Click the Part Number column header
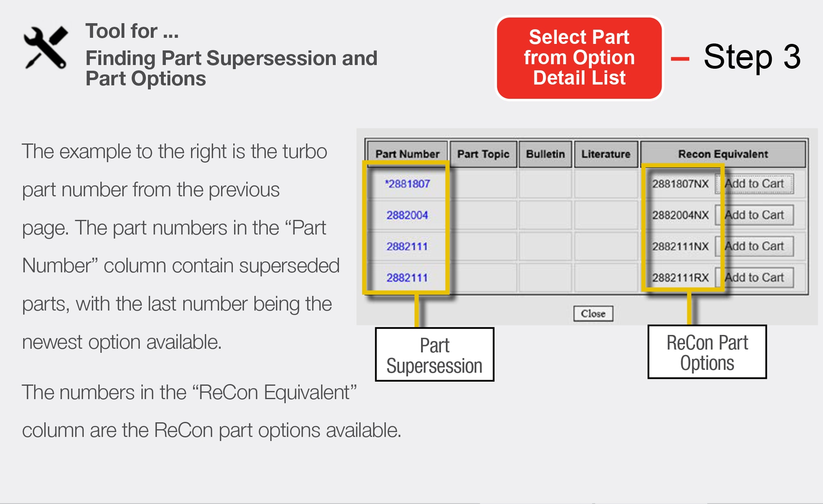The width and height of the screenshot is (823, 504). 407,154
